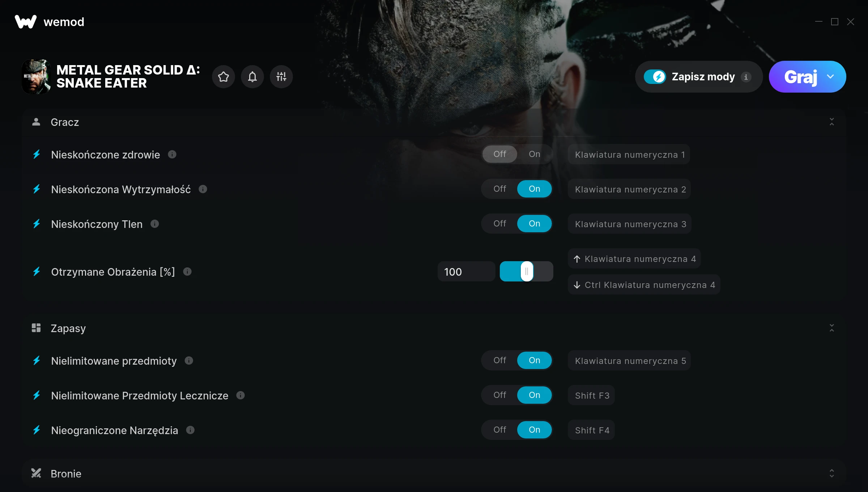This screenshot has width=868, height=492.
Task: Turn off Nieskończony Tlen
Action: coord(500,224)
